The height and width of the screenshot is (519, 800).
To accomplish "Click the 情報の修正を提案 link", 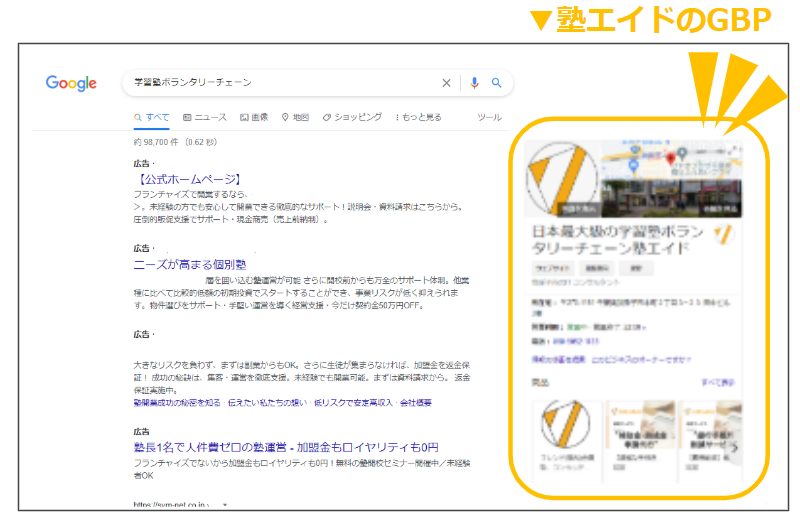I will pyautogui.click(x=558, y=360).
